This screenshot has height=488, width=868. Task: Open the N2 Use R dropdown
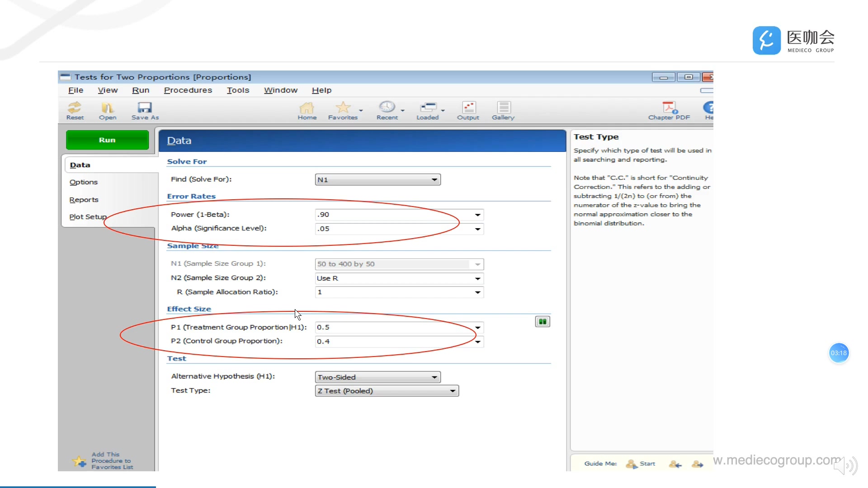coord(477,278)
